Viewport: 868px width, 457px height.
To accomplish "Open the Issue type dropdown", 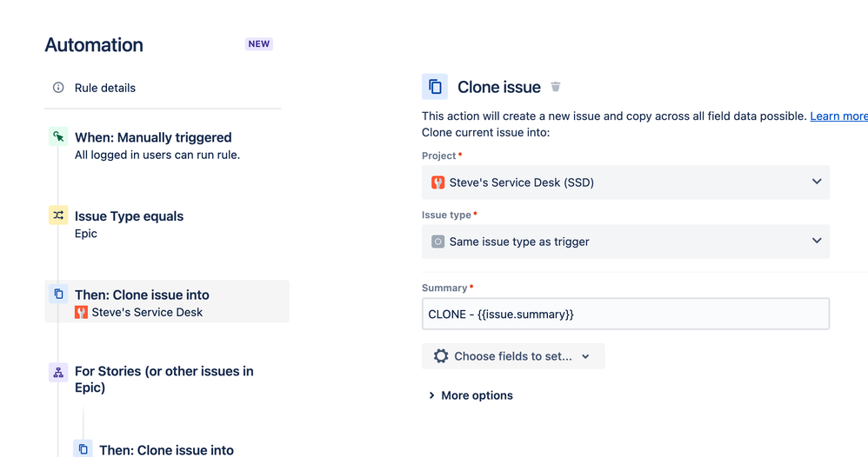I will tap(625, 242).
